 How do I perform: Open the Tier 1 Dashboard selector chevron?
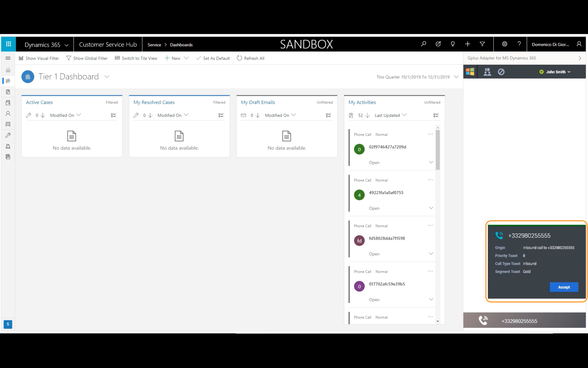pos(107,77)
